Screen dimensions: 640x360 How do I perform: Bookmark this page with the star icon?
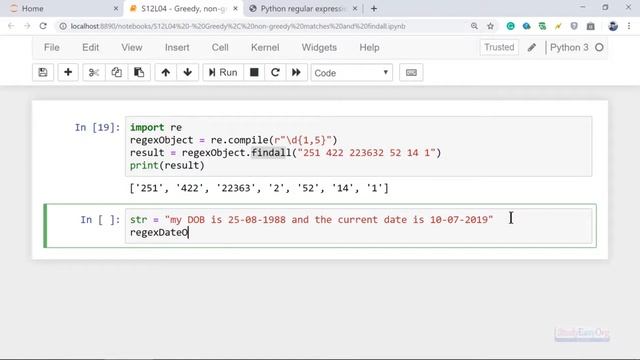490,26
